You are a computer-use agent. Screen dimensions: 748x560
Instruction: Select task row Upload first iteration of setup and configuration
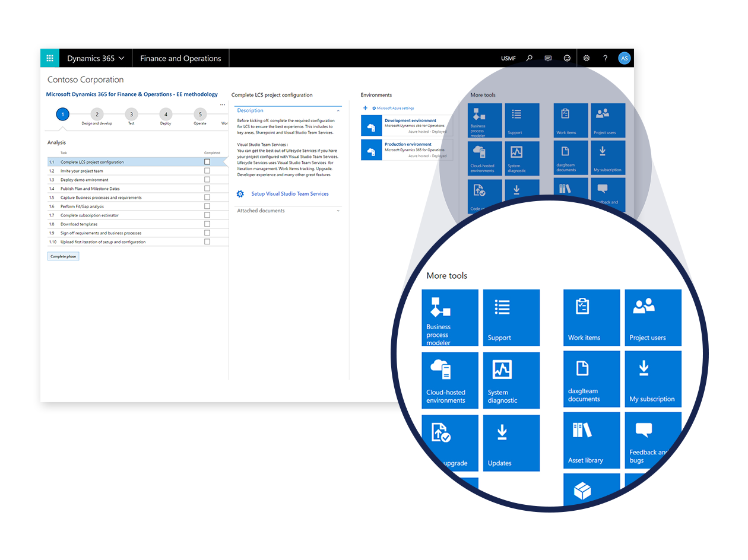[137, 242]
